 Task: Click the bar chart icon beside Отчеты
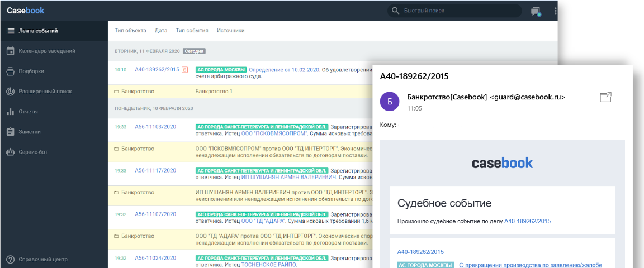click(x=11, y=112)
